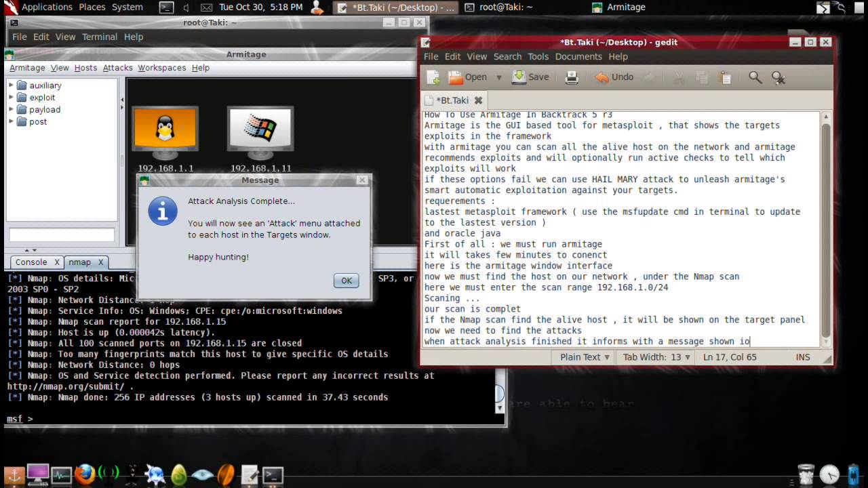868x488 pixels.
Task: Open Armitage View menu
Action: coord(60,68)
